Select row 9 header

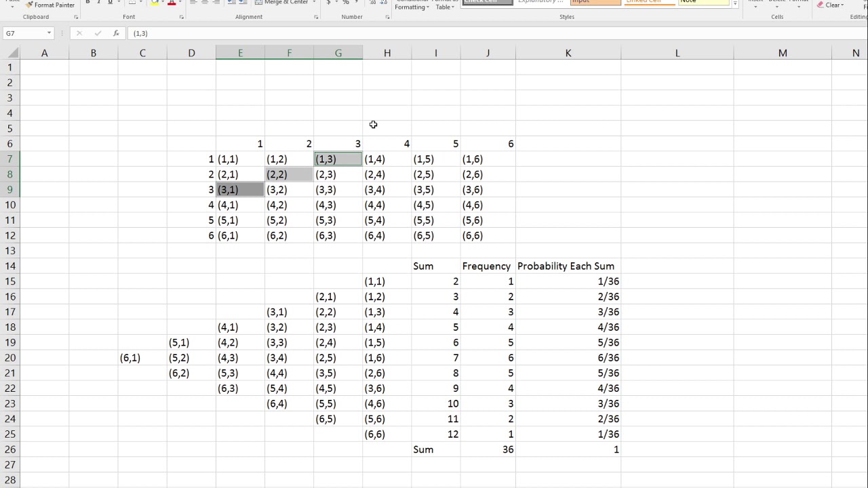pyautogui.click(x=10, y=190)
